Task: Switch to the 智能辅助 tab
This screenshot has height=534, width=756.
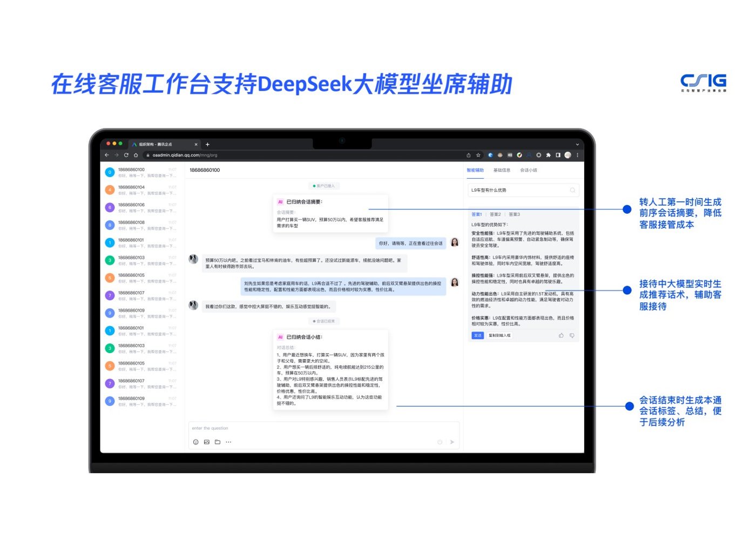Action: pos(475,170)
